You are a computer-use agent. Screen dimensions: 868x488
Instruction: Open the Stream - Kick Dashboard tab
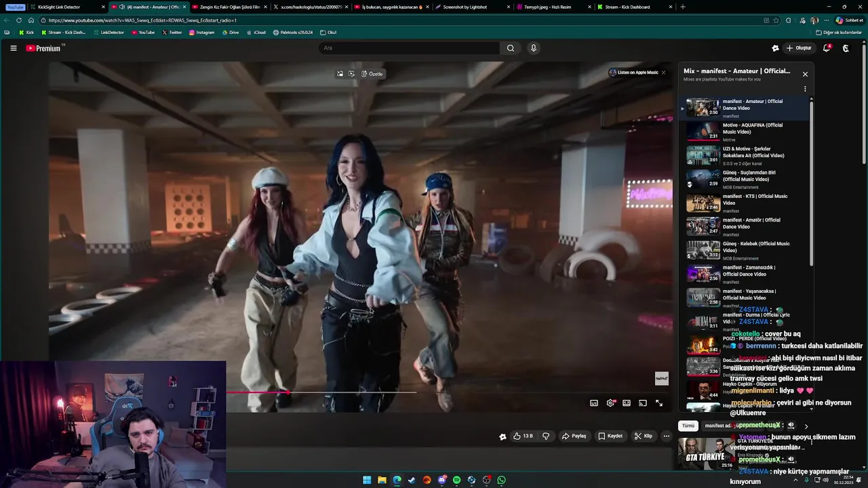[x=635, y=7]
